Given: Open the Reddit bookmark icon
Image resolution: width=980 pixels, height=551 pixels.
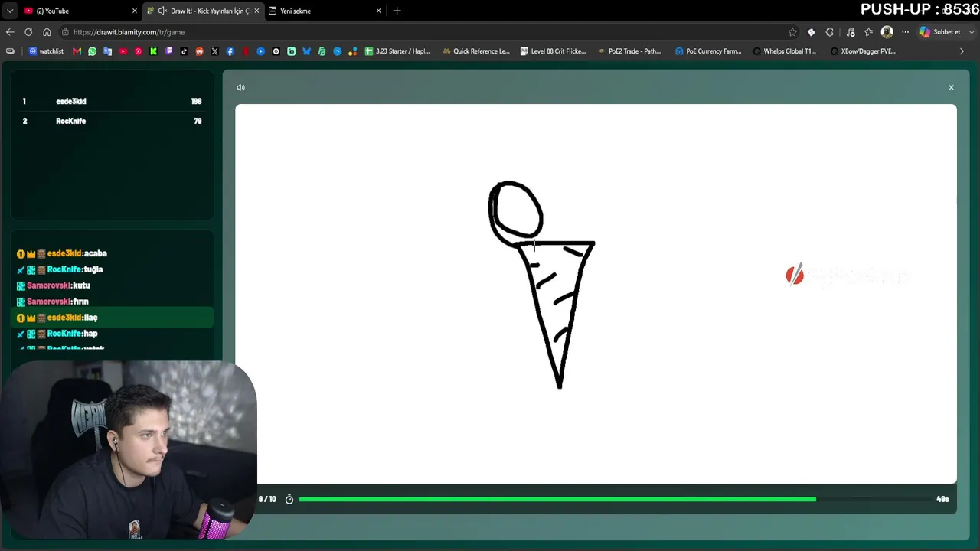Looking at the screenshot, I should (199, 51).
